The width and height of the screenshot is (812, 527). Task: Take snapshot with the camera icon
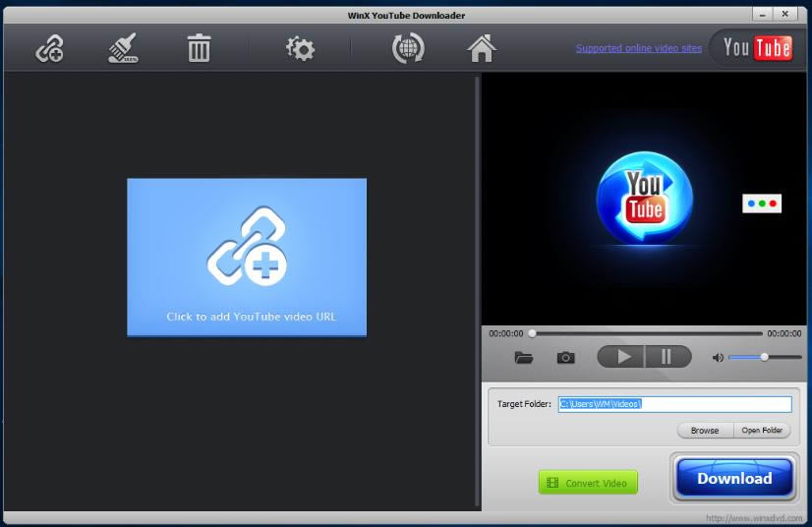pos(565,358)
